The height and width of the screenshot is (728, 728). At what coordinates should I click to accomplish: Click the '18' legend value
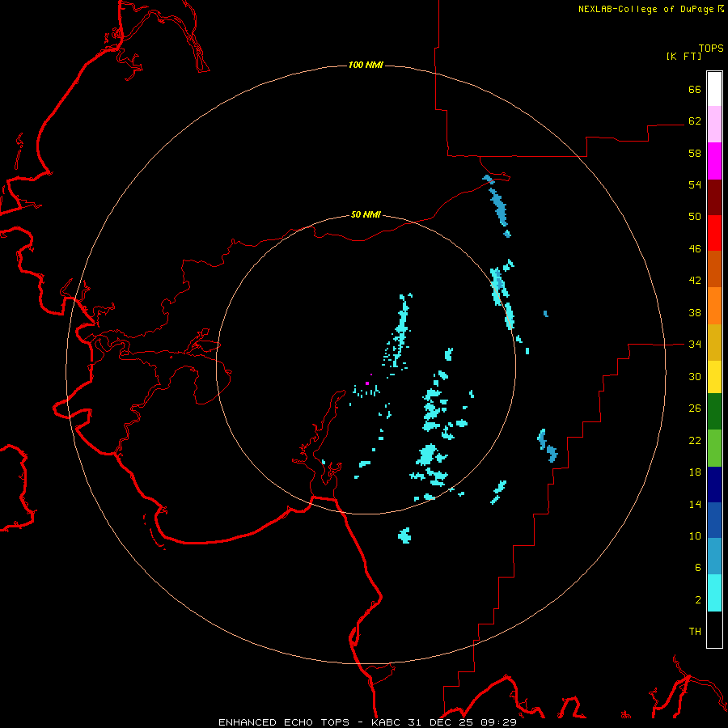click(695, 472)
